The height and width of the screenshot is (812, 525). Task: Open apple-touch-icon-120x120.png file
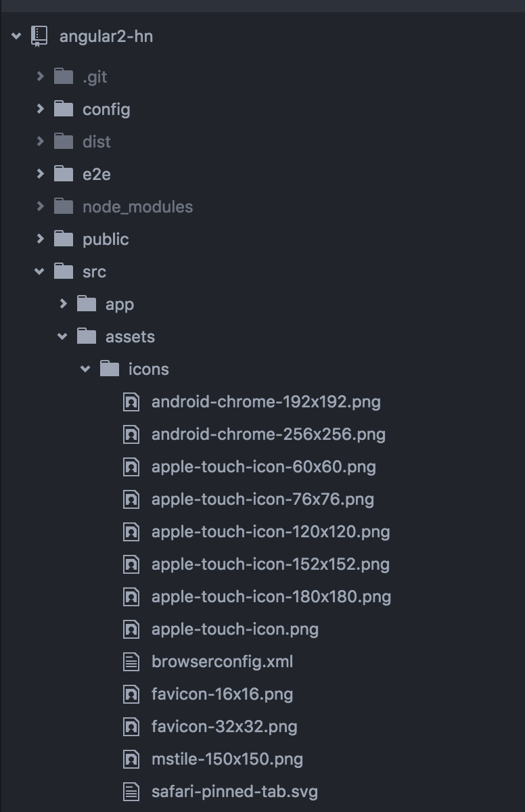(x=271, y=532)
